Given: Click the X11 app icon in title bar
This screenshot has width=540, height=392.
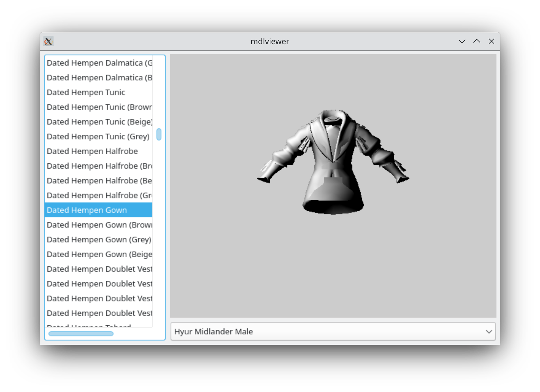Looking at the screenshot, I should pos(48,41).
